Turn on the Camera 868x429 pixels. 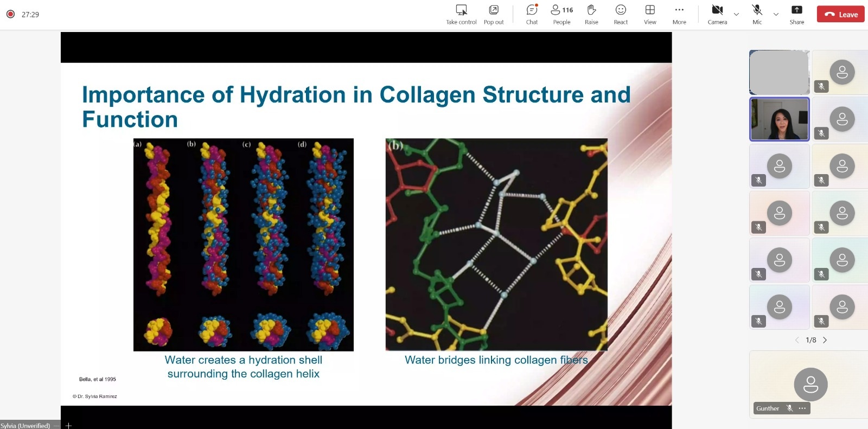point(717,15)
